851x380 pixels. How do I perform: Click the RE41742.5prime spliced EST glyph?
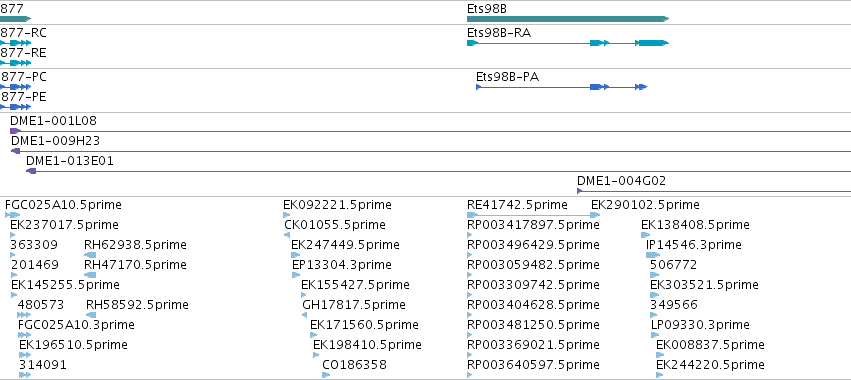[534, 215]
